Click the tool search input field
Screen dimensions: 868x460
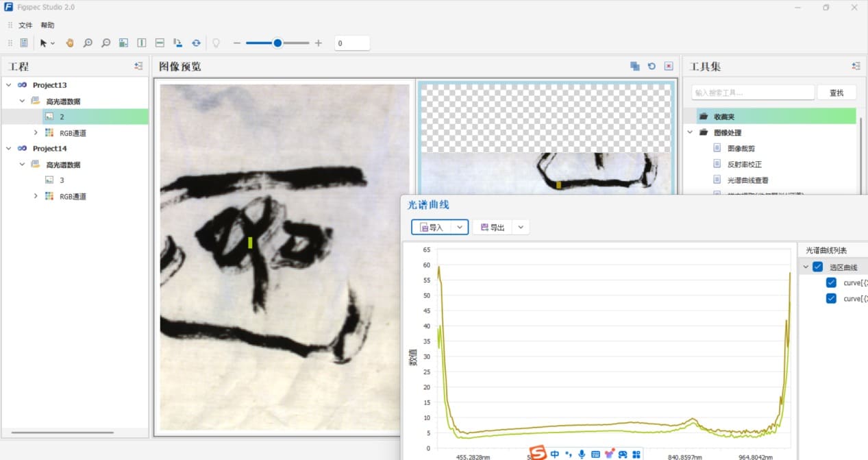[x=752, y=93]
